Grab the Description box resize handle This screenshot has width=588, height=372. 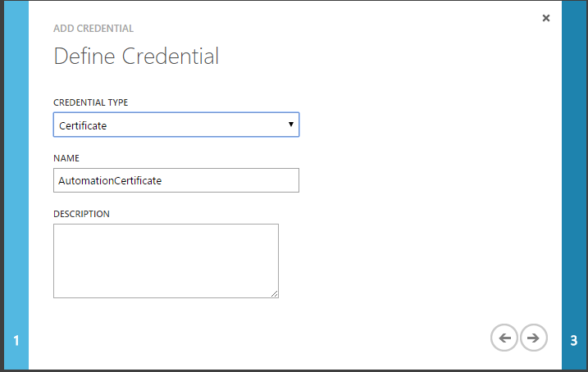tap(275, 293)
